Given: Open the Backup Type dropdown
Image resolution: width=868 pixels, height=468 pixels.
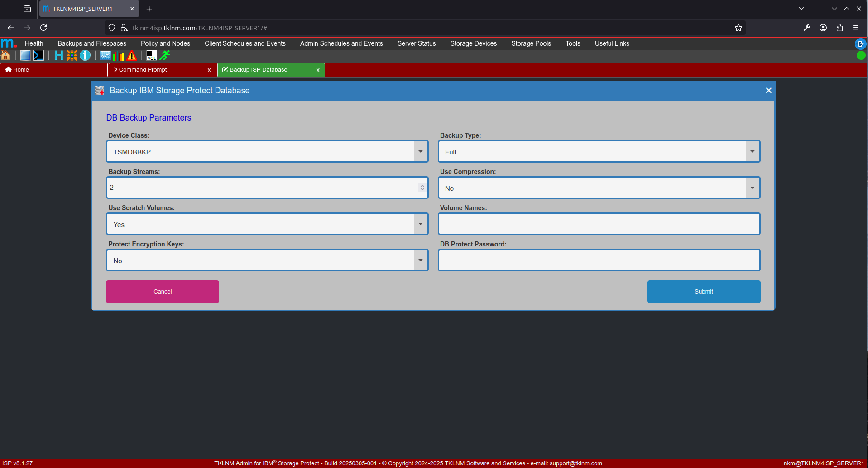Looking at the screenshot, I should click(752, 152).
